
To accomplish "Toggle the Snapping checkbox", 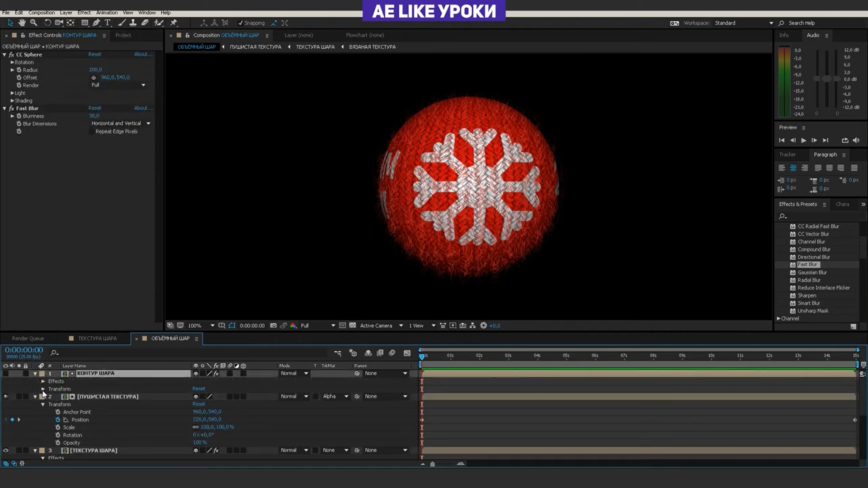I will point(241,23).
